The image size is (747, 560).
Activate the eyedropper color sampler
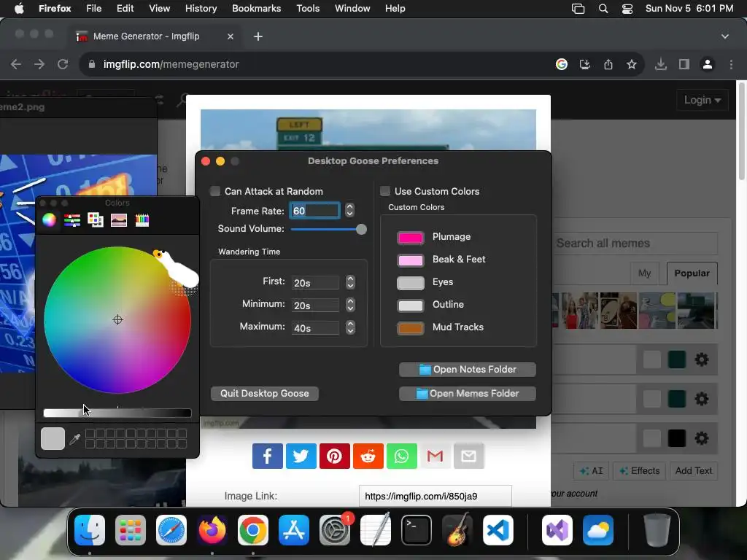(x=75, y=438)
